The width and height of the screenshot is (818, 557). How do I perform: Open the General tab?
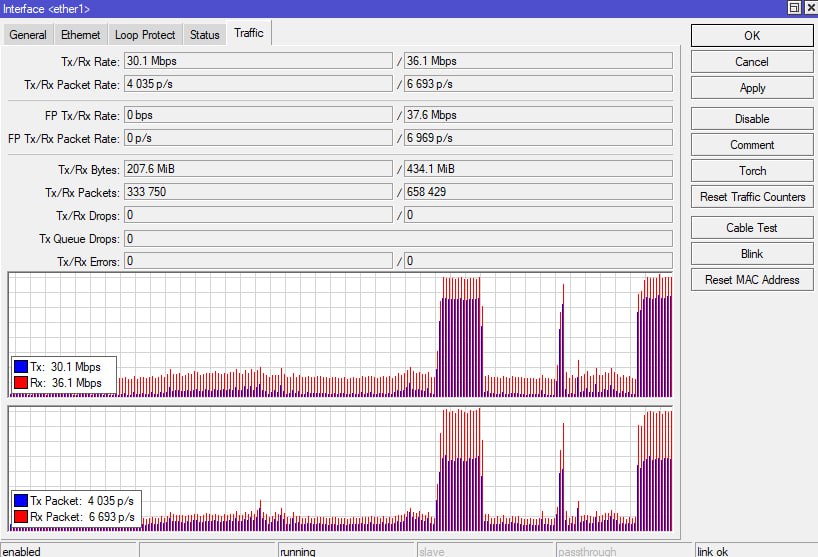coord(28,35)
